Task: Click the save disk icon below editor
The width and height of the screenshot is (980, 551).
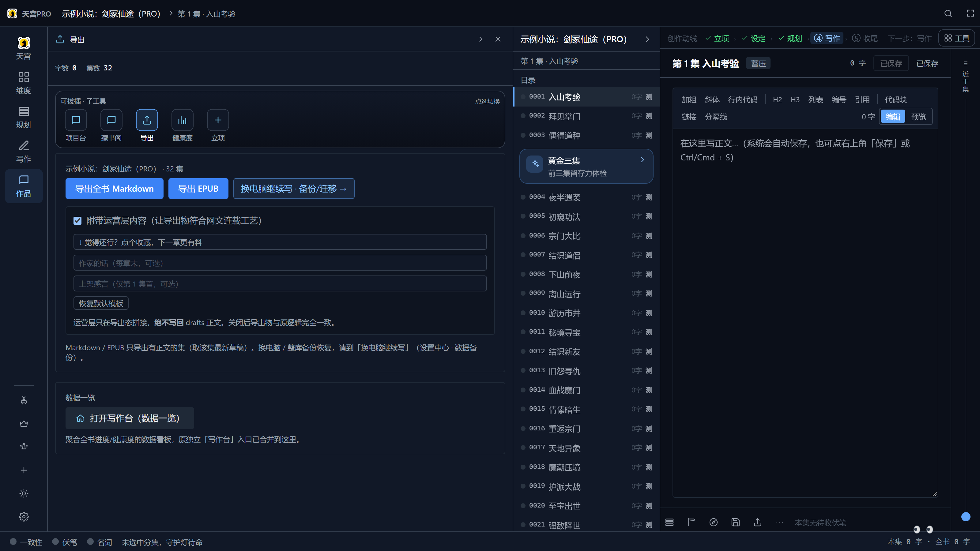Action: pyautogui.click(x=735, y=522)
